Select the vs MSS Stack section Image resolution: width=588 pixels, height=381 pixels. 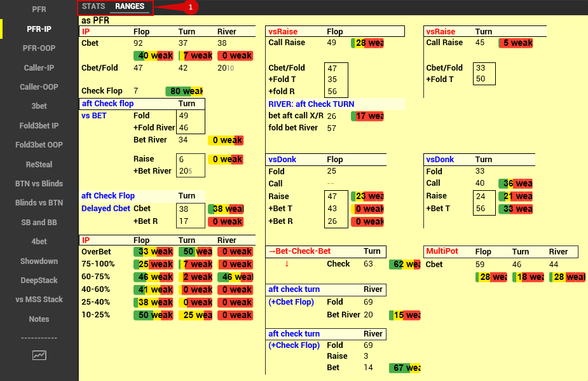[39, 299]
